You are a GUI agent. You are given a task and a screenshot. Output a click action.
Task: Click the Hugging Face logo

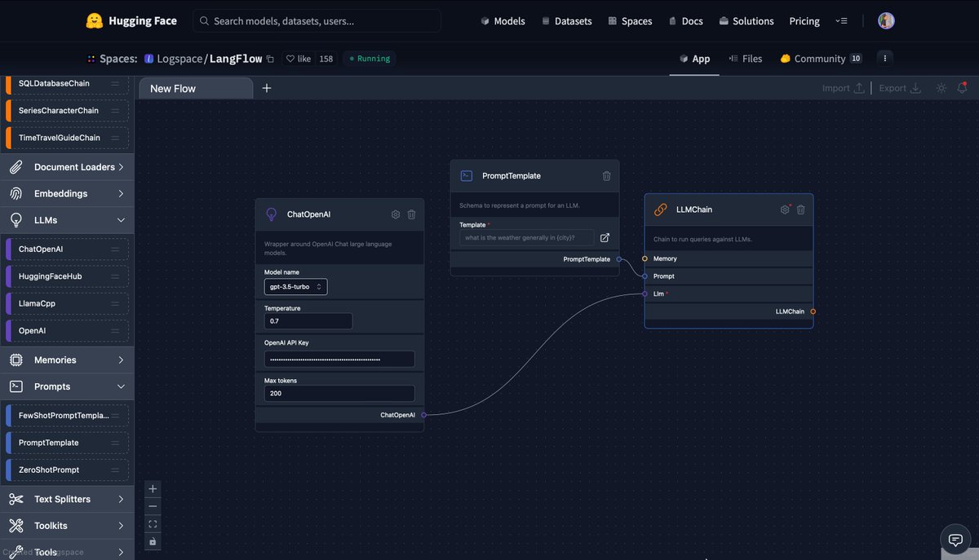coord(131,21)
